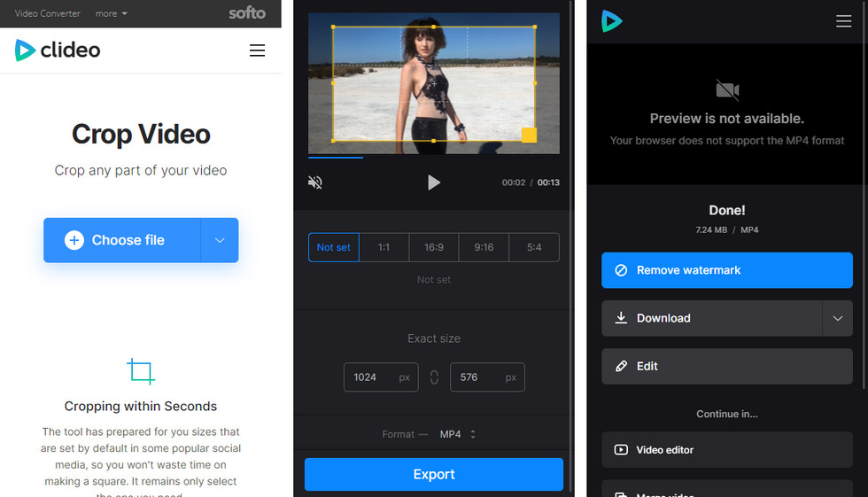This screenshot has height=497, width=868.
Task: Click the 'Cropping within Seconds' heading
Action: [x=141, y=407]
